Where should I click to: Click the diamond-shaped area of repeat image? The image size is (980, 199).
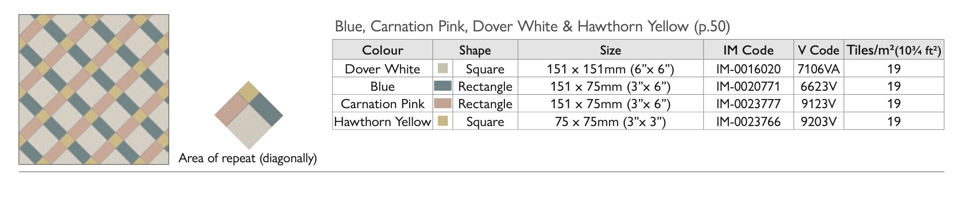pyautogui.click(x=248, y=115)
